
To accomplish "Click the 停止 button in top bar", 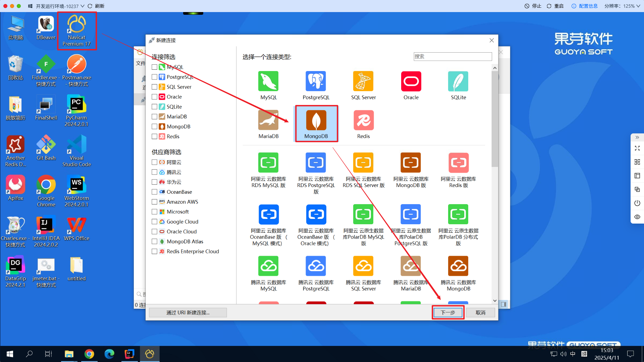I will [x=533, y=6].
